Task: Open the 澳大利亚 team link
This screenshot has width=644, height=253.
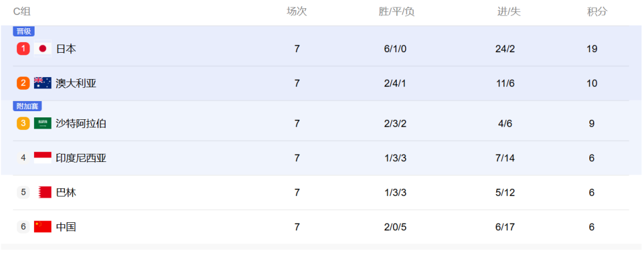Action: point(76,83)
